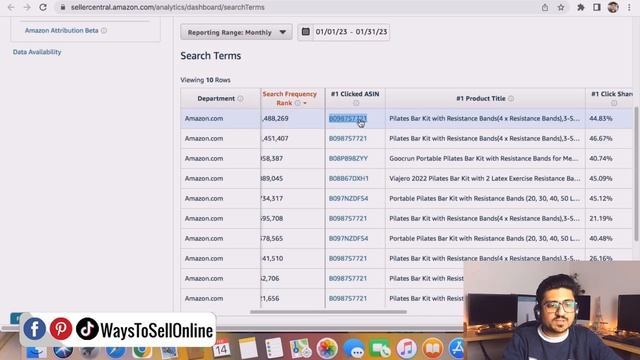640x360 pixels.
Task: Select the Goocrun Portable Pilates Bar Kit title
Action: (x=484, y=158)
